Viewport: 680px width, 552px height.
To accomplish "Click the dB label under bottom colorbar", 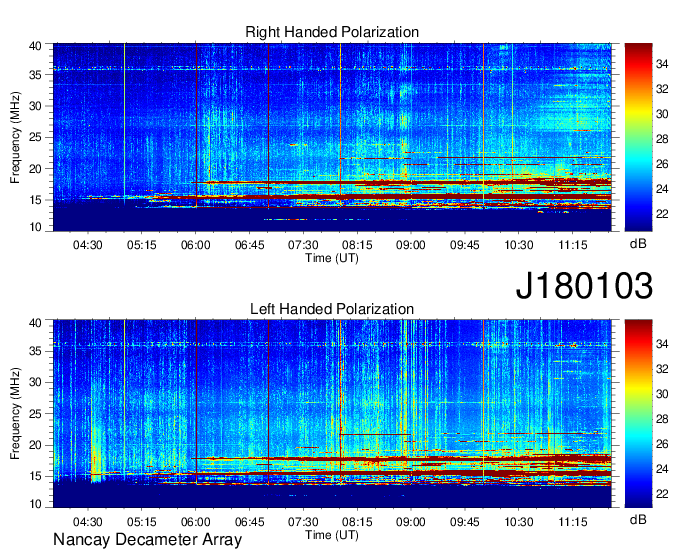I will pyautogui.click(x=638, y=520).
